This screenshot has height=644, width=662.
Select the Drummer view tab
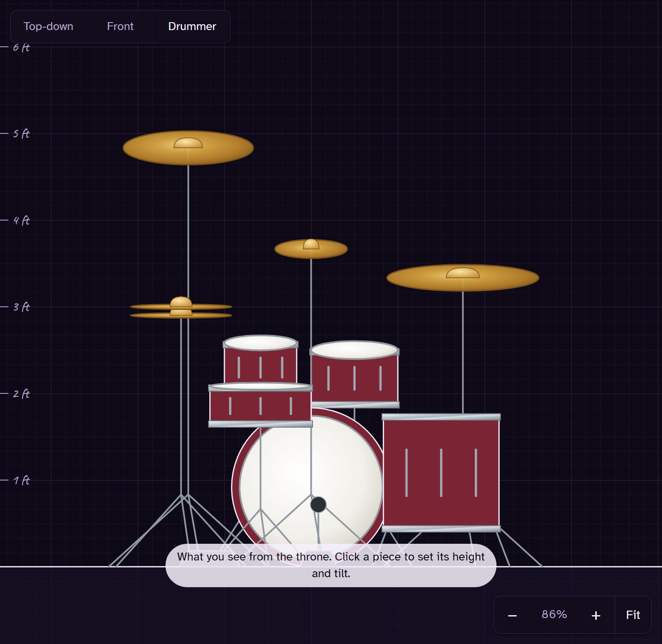(x=192, y=26)
